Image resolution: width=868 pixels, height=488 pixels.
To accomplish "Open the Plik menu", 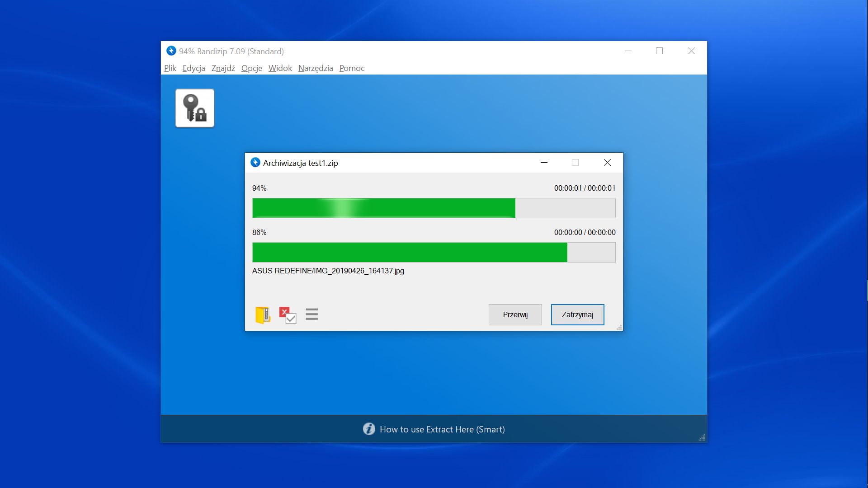I will [x=170, y=68].
